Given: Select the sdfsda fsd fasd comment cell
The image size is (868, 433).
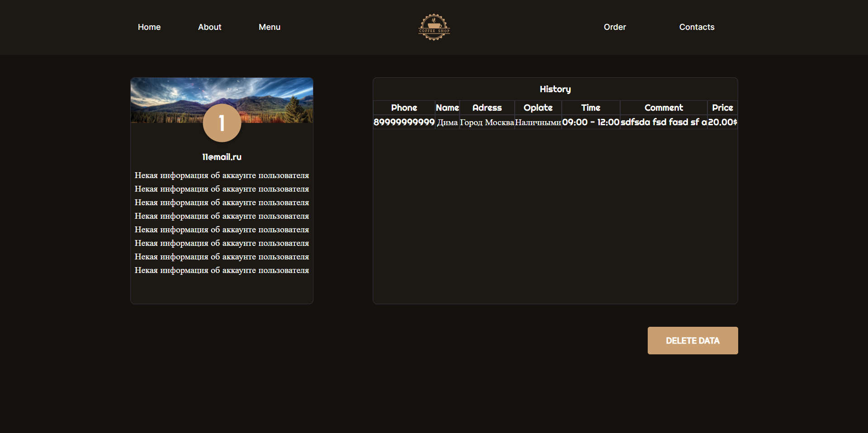Looking at the screenshot, I should click(664, 122).
